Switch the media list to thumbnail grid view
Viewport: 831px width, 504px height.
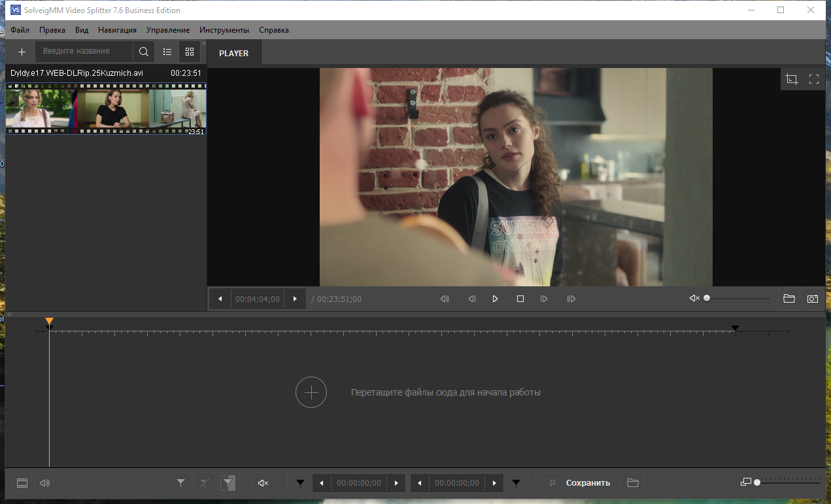(190, 52)
